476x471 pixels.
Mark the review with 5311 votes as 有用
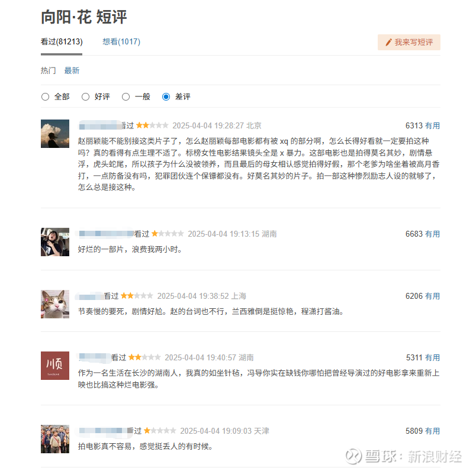click(x=432, y=358)
